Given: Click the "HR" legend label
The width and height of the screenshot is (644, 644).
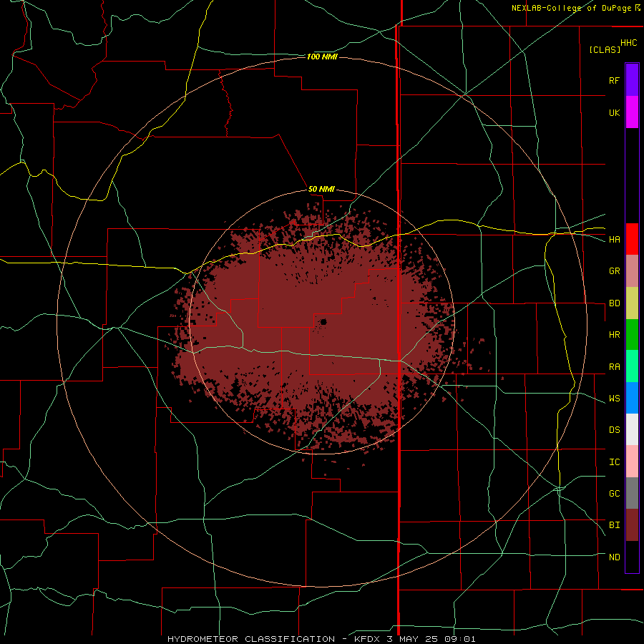Looking at the screenshot, I should click(614, 335).
